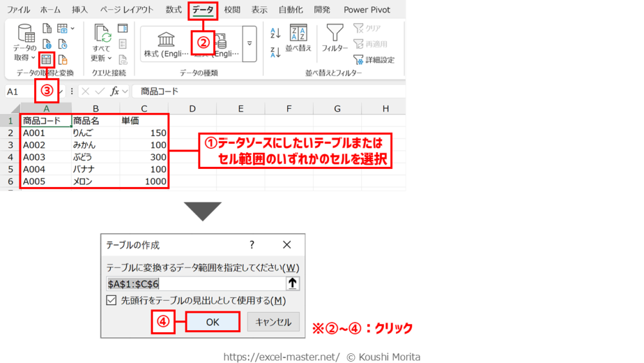Screen dimensions: 644x363
Task: Select cell B3 containing みかん
Action: point(95,145)
